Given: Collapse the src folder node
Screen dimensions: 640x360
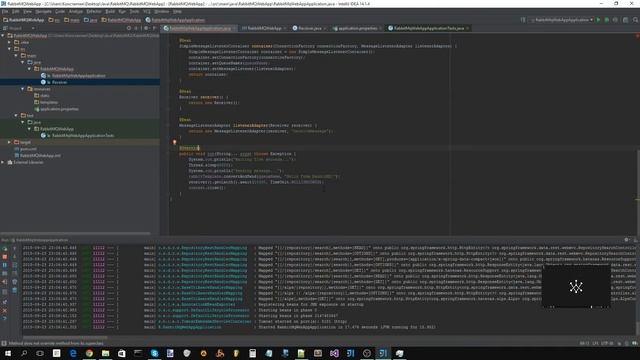Looking at the screenshot, I should click(x=9, y=49).
